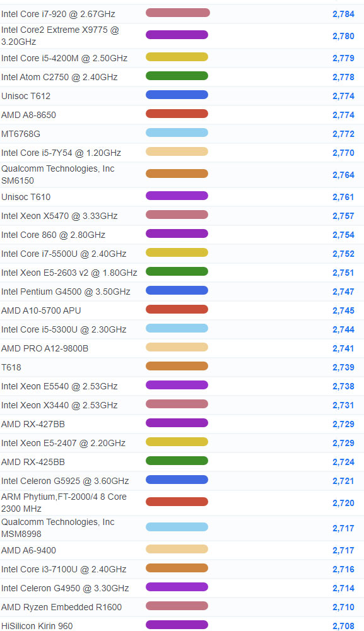
Task: Select Intel Pentium G4500 @ 3.50GHz
Action: tap(66, 292)
